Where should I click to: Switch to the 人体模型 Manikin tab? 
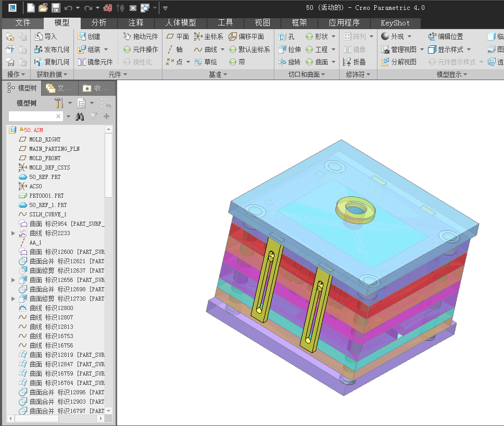tap(180, 23)
